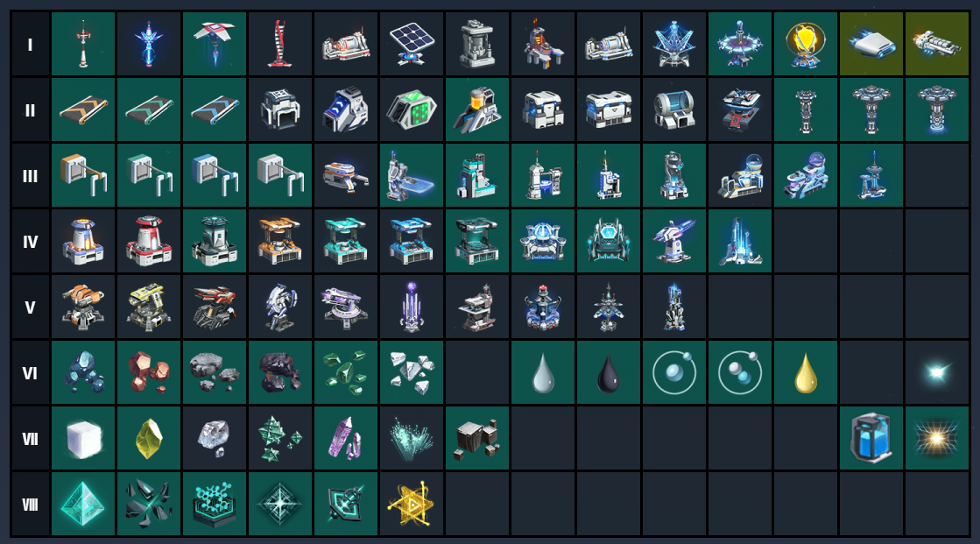Select the purple crystal cluster in row VII
980x544 pixels.
[346, 438]
